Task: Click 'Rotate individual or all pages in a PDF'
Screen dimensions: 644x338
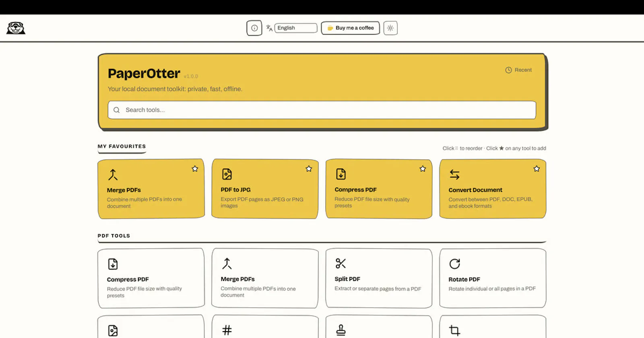Action: (492, 289)
